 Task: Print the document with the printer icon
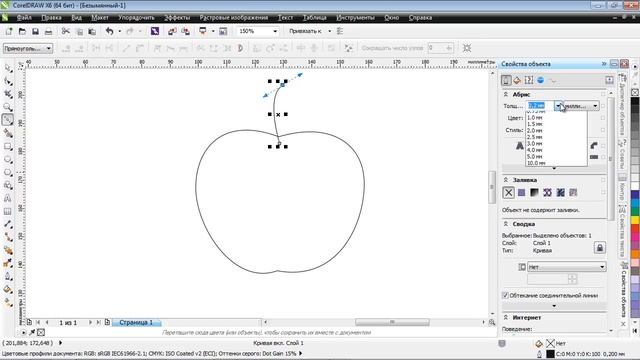click(48, 31)
